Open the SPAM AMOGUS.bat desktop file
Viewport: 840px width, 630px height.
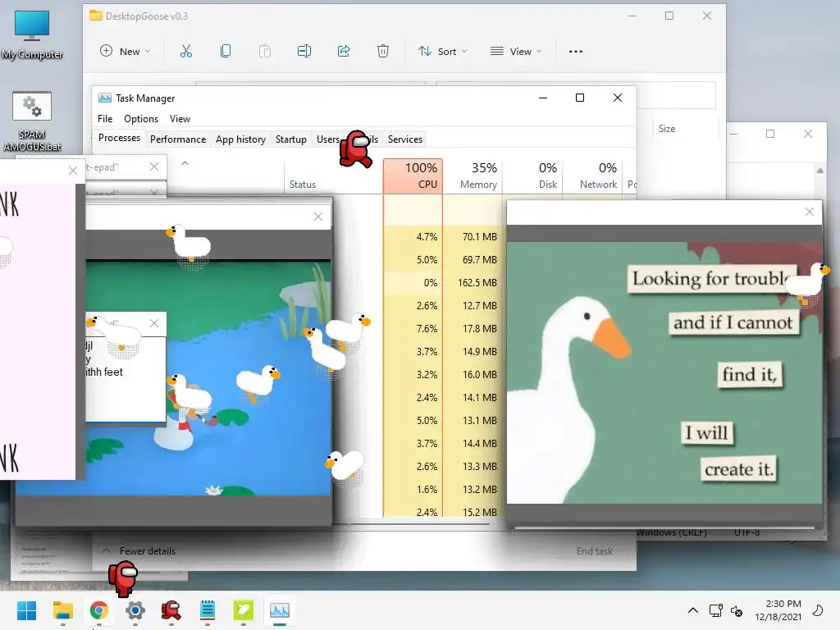click(x=32, y=121)
